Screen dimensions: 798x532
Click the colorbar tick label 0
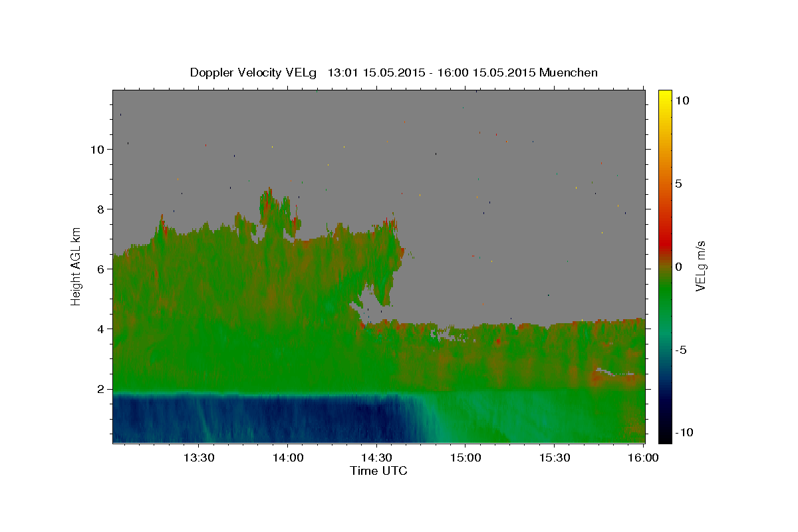point(679,267)
